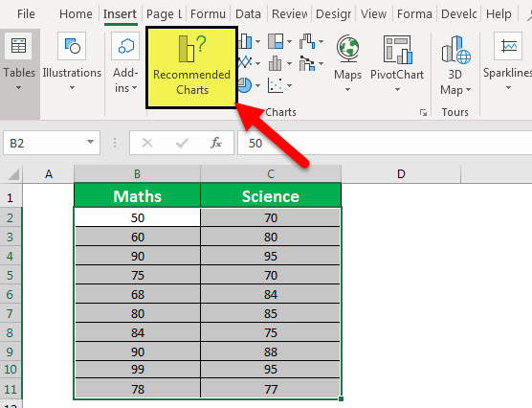This screenshot has width=532, height=408.
Task: Click the Add-ins icon
Action: pos(125,46)
